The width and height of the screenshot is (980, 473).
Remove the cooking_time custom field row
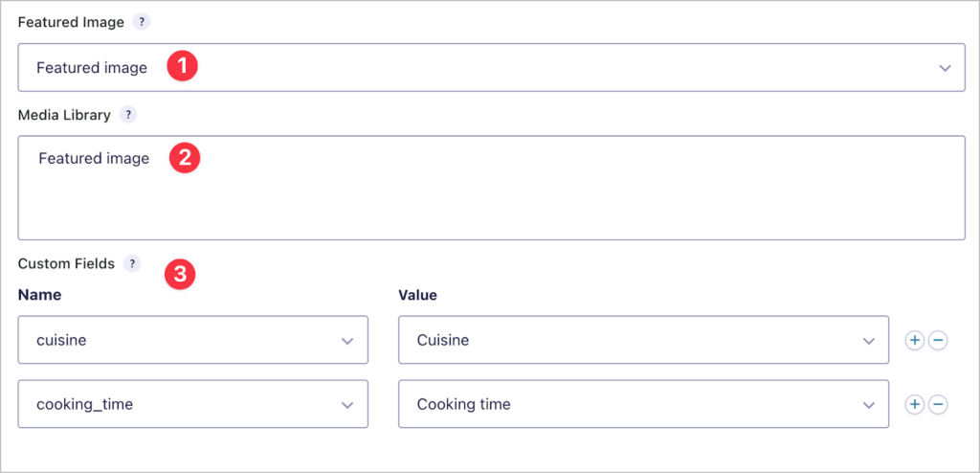coord(938,405)
